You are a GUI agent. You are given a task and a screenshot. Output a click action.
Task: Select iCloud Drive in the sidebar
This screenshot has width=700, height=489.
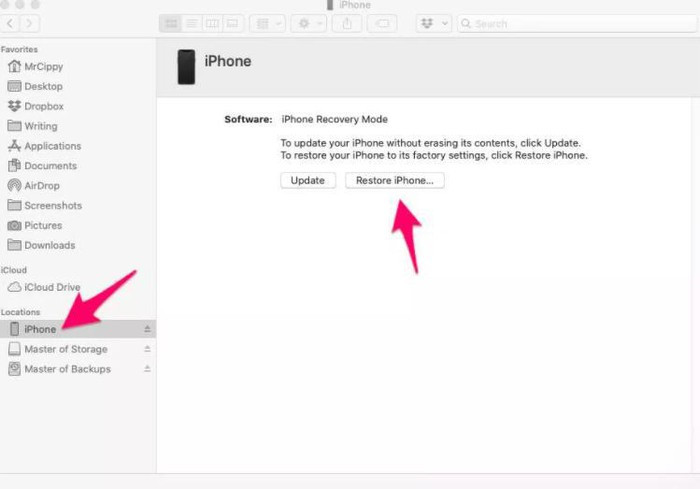pyautogui.click(x=52, y=287)
